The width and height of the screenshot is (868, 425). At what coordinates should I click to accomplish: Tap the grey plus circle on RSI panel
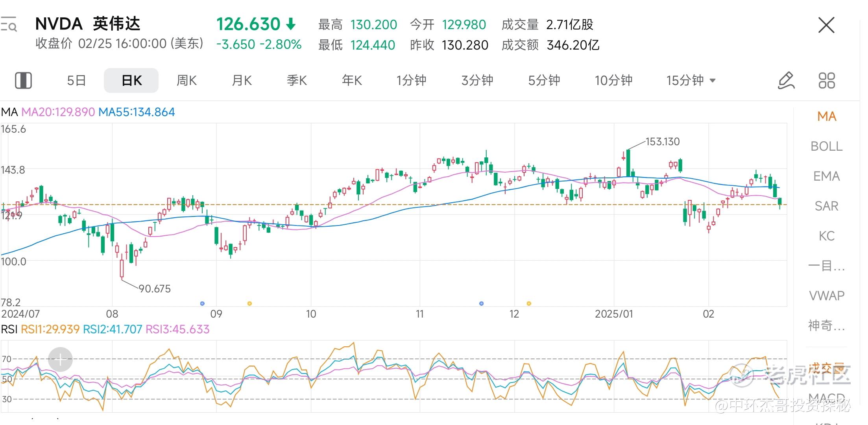[60, 359]
